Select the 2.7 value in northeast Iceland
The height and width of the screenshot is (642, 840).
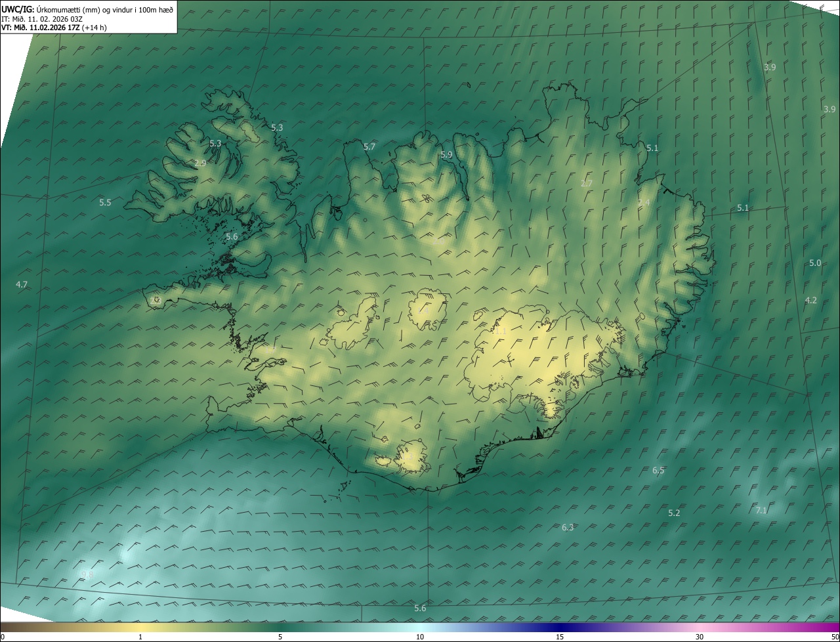587,183
